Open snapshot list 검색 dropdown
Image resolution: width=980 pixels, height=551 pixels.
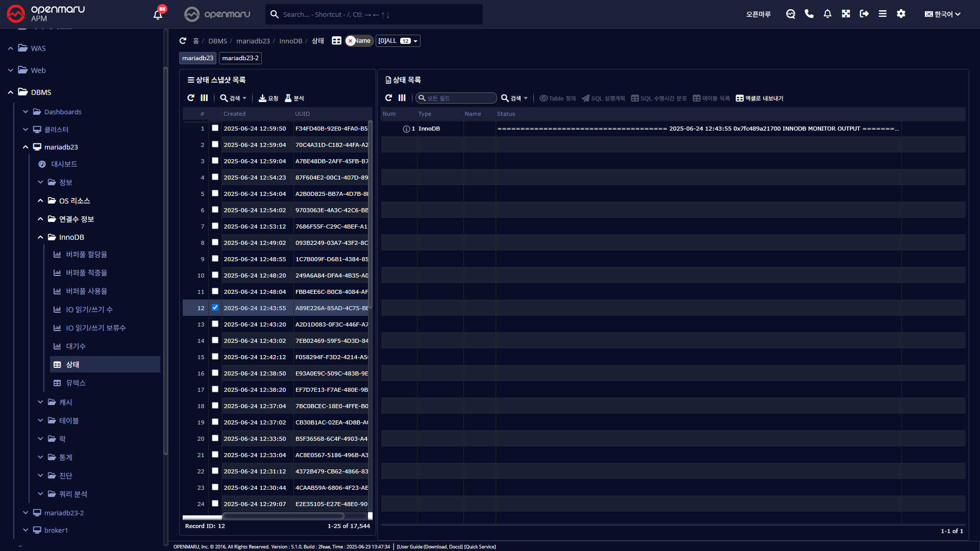point(233,98)
